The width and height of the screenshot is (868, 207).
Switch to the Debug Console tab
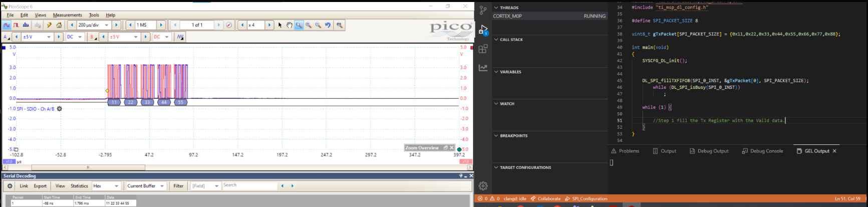762,151
